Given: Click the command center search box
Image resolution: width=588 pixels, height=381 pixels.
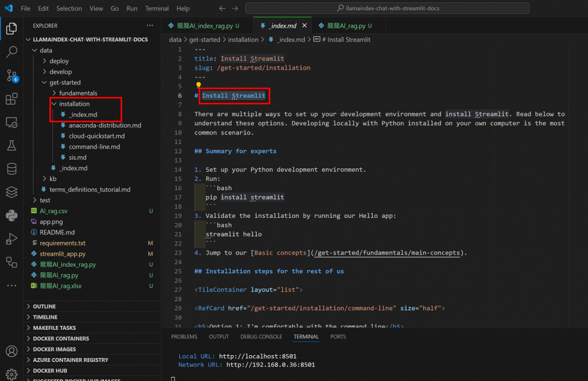Looking at the screenshot, I should point(388,8).
